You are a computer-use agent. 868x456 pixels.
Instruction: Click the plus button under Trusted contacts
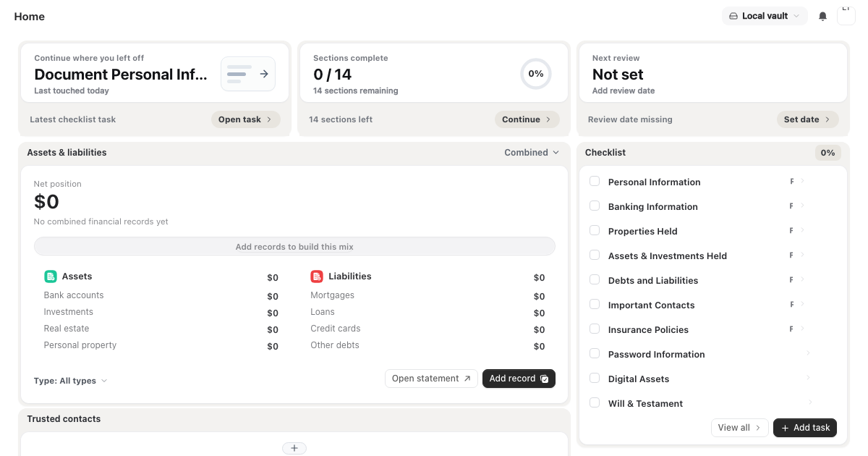coord(294,448)
